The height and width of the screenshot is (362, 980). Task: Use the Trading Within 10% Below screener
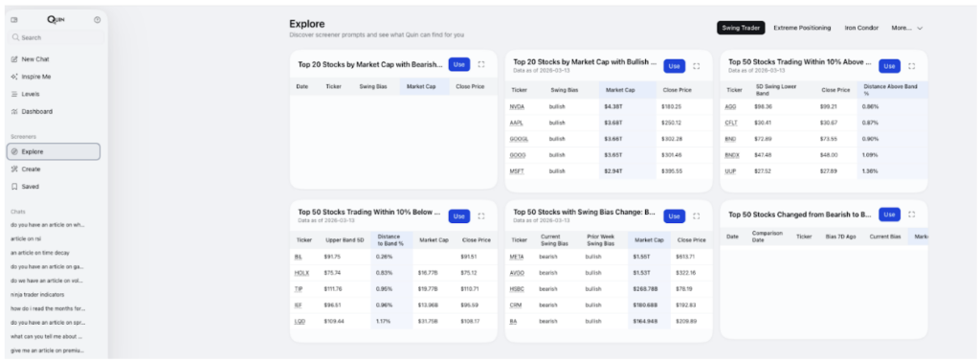pos(459,216)
